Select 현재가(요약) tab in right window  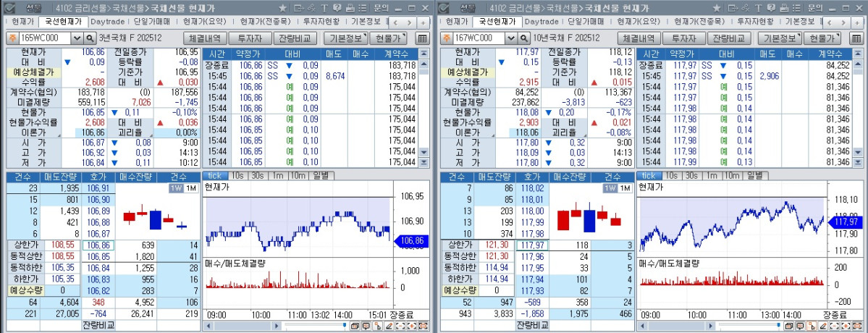(639, 22)
